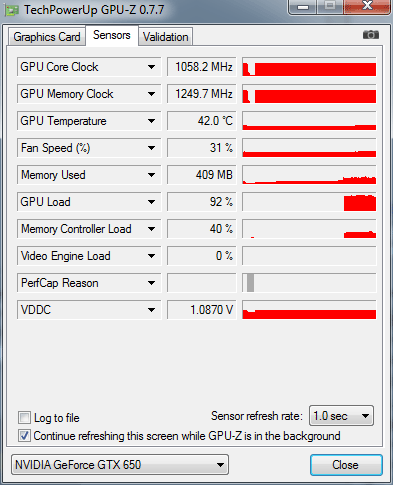This screenshot has width=393, height=485.
Task: Click the GPU Memory Clock value field
Action: click(202, 94)
